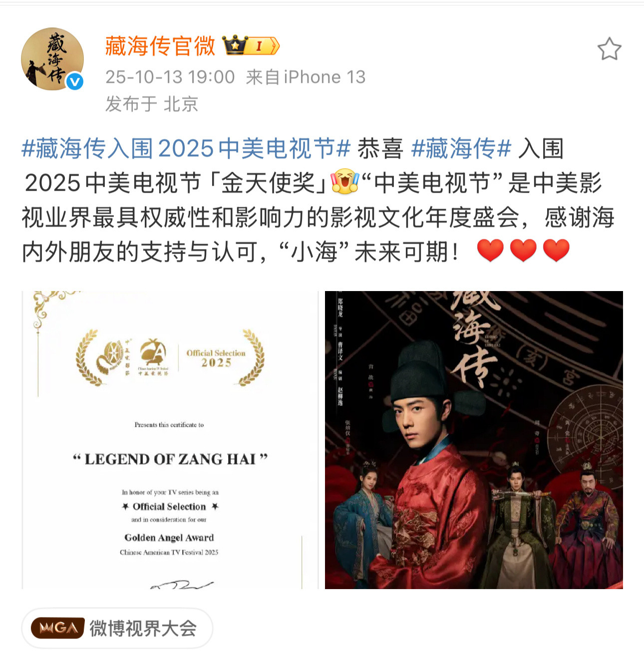Open the Golden Angel Award certificate image

point(170,440)
